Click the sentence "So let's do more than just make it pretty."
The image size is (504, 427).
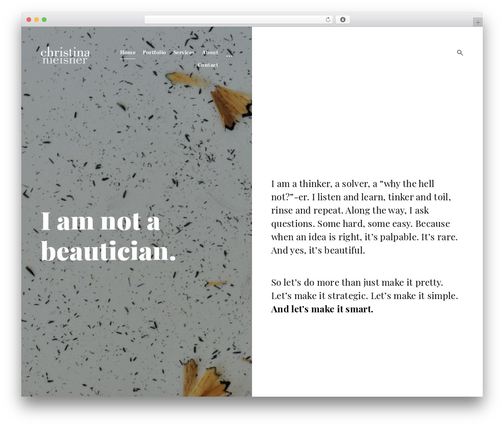[357, 282]
